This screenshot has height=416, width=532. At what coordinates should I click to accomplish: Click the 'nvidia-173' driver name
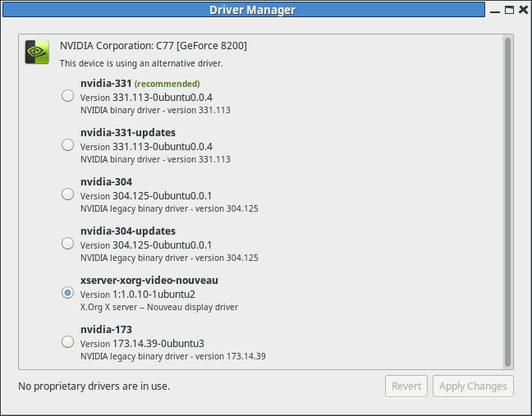[x=106, y=330]
